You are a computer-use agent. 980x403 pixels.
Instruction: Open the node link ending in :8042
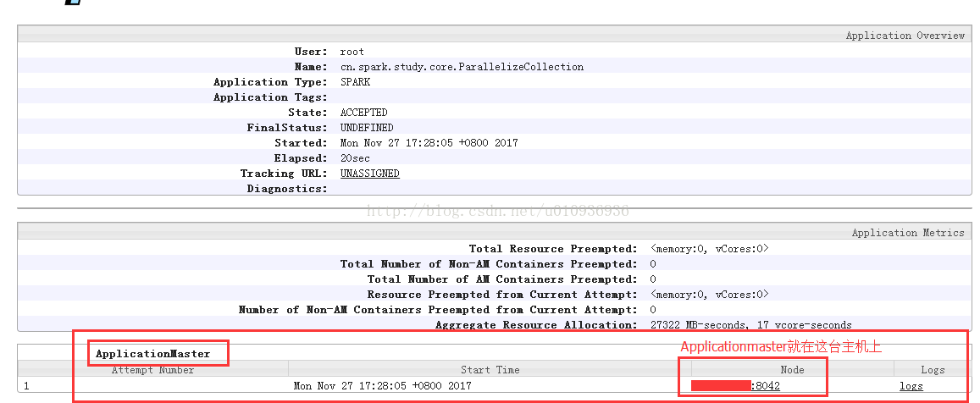click(x=735, y=386)
